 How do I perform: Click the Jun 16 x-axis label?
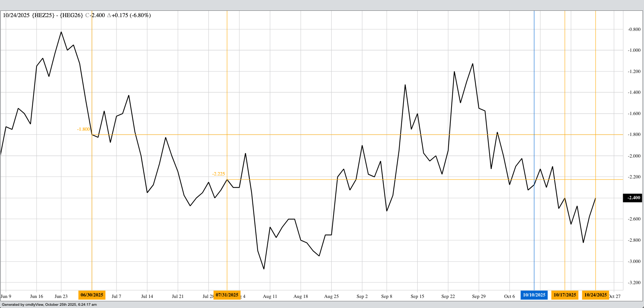click(36, 296)
